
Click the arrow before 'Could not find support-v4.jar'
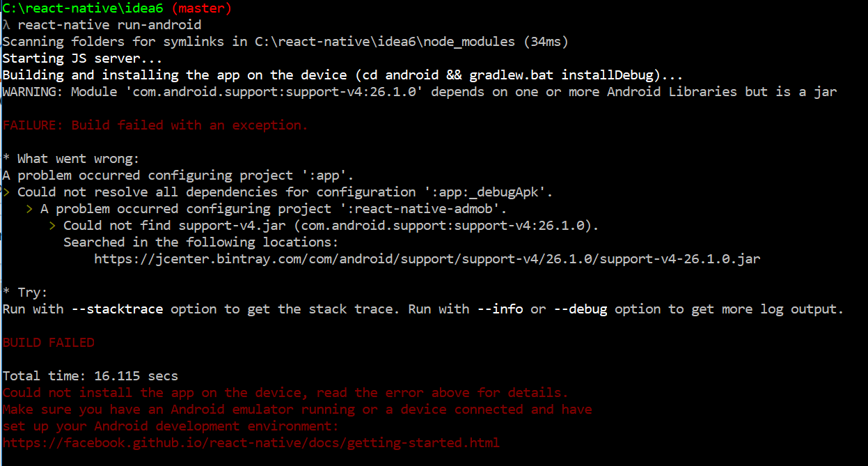[52, 226]
